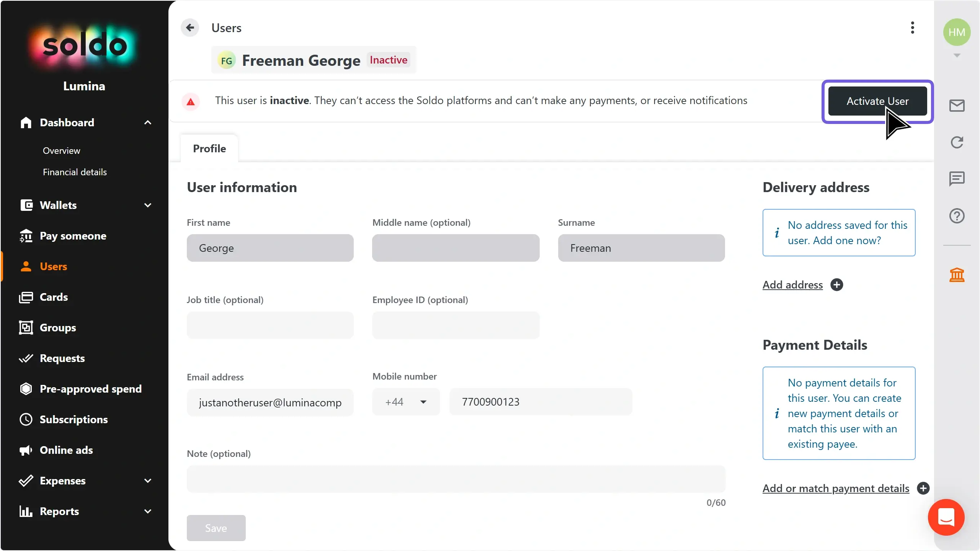The height and width of the screenshot is (551, 980).
Task: Expand the Wallets menu section
Action: click(x=148, y=205)
